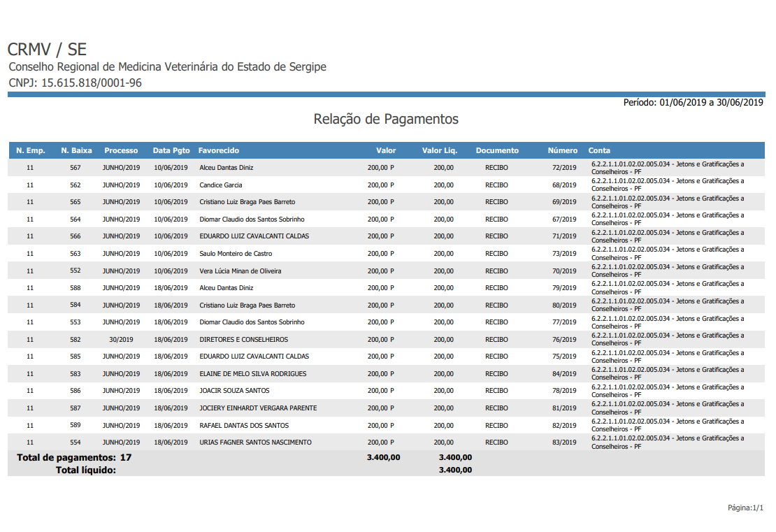The image size is (776, 532).
Task: Select favorecido ELAINE DE MELO SILVA RODRIGUES
Action: (x=253, y=373)
